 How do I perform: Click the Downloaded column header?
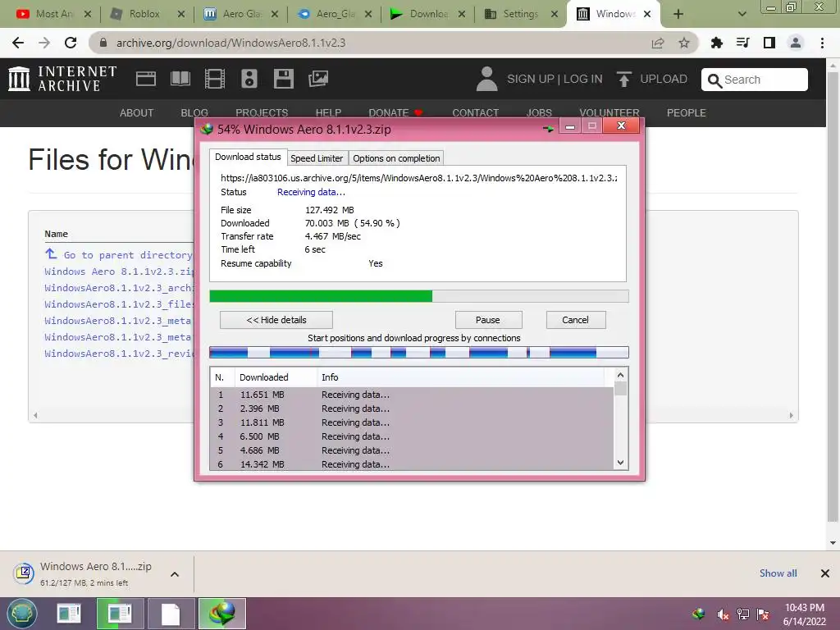(x=276, y=377)
